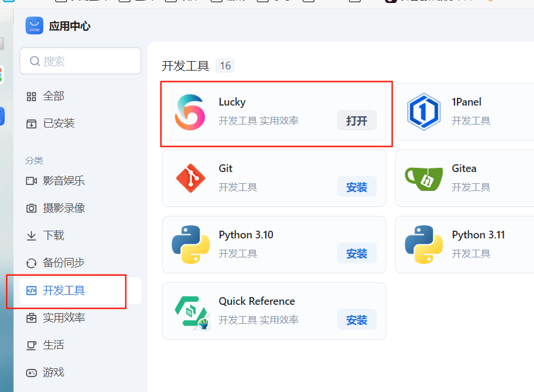Go to the 下载 category
534x392 pixels.
pos(53,235)
